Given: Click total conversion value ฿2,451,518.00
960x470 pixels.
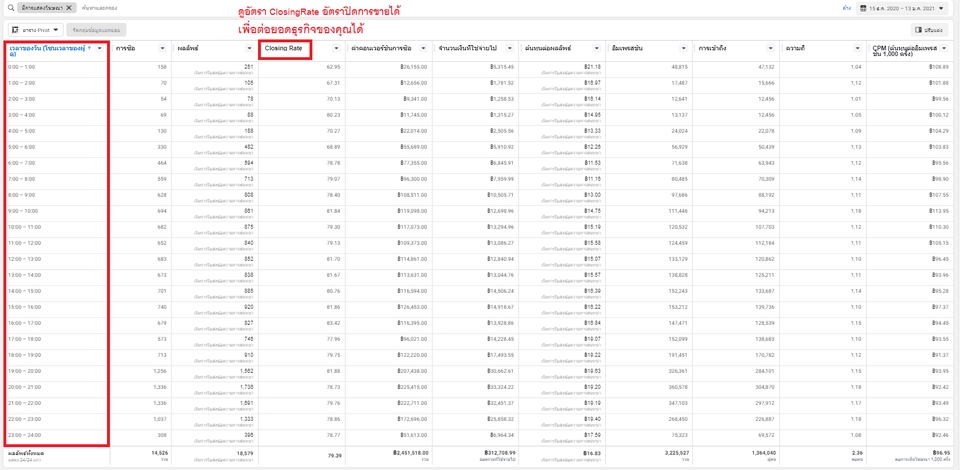Looking at the screenshot, I should (x=410, y=453).
